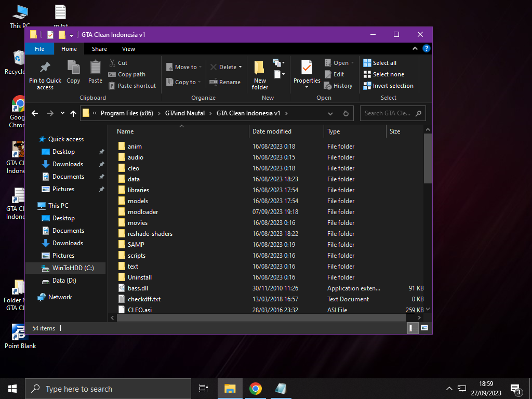
Task: Sort by the Size column header
Action: tap(405, 131)
